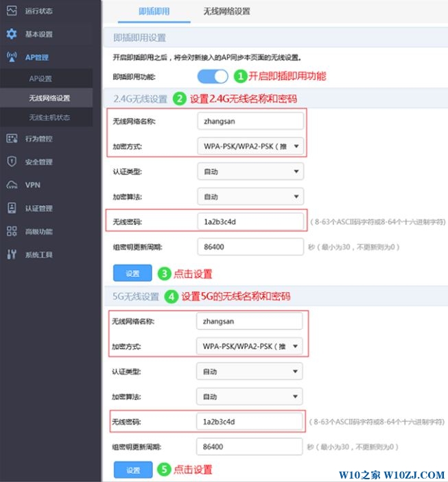Click the AP管理 antenna icon

click(x=12, y=57)
